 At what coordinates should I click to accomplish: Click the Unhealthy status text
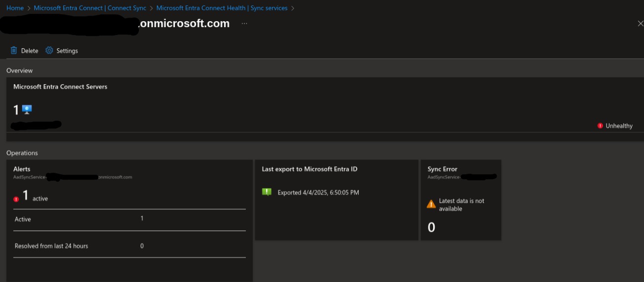pos(619,125)
